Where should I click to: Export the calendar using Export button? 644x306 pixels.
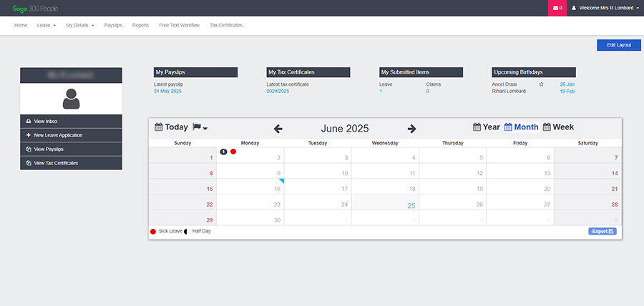tap(601, 232)
